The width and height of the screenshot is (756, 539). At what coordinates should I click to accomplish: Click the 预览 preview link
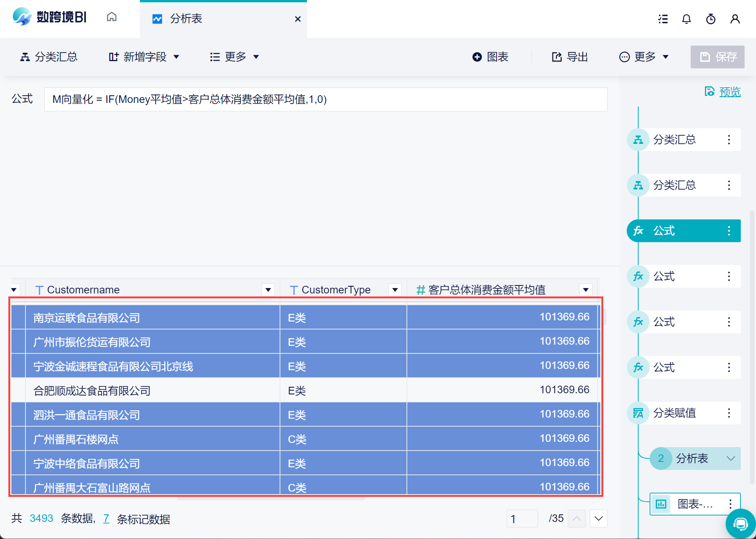tap(729, 92)
